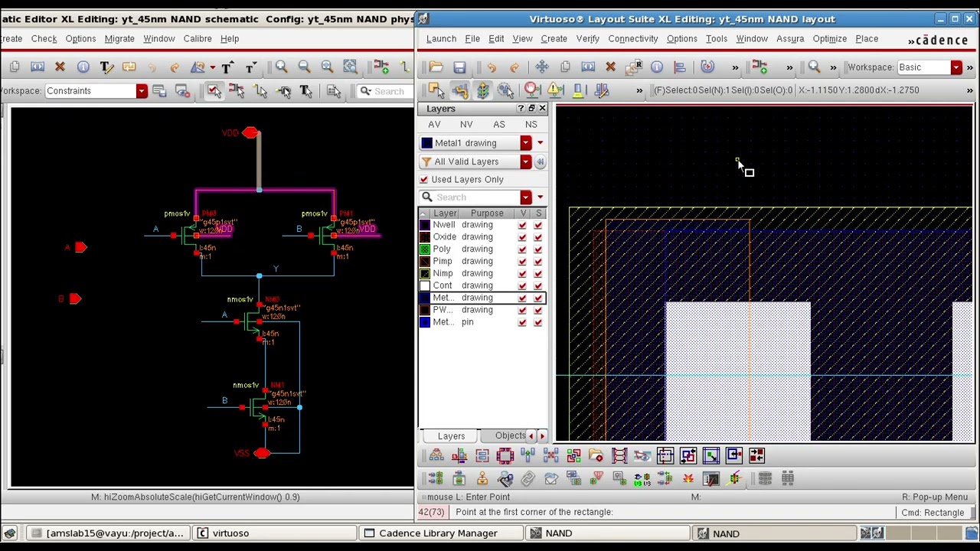Click the selection tool icon in layout second toolbar

tap(436, 90)
